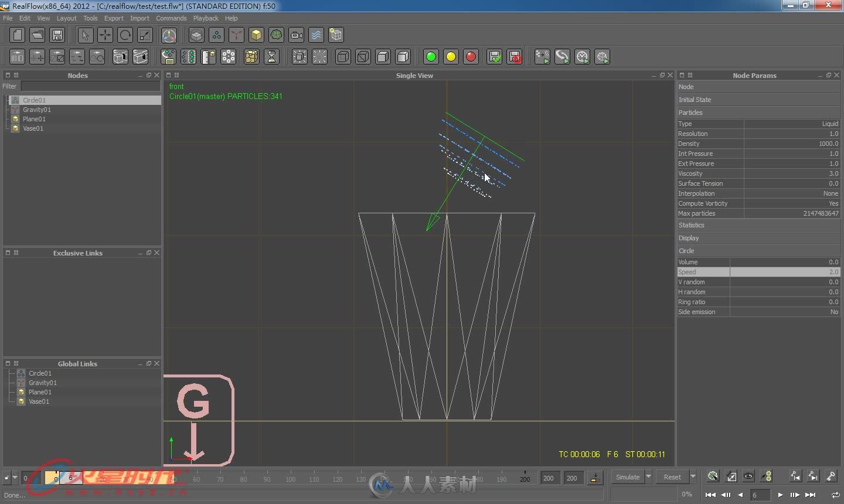Open the Layout menu

[x=66, y=18]
